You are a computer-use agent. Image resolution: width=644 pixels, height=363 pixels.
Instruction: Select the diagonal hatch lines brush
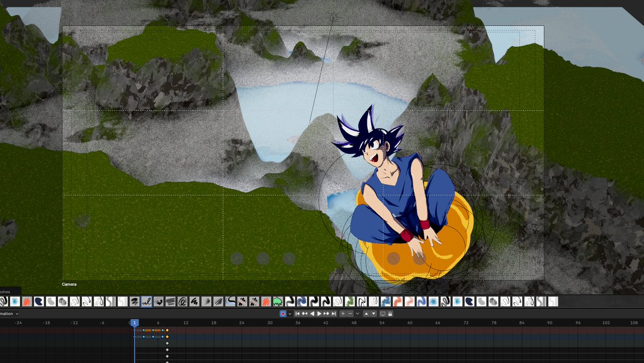[x=218, y=302]
